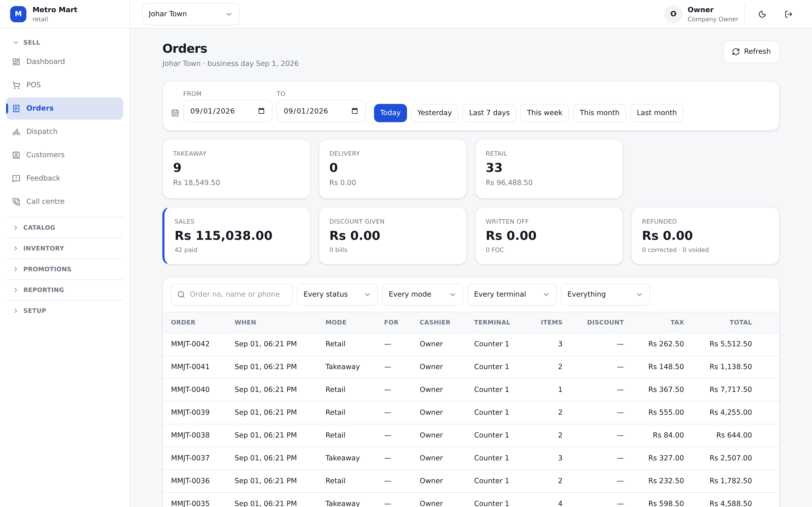This screenshot has height=507, width=812.
Task: Open the Every status filter dropdown
Action: 337,294
